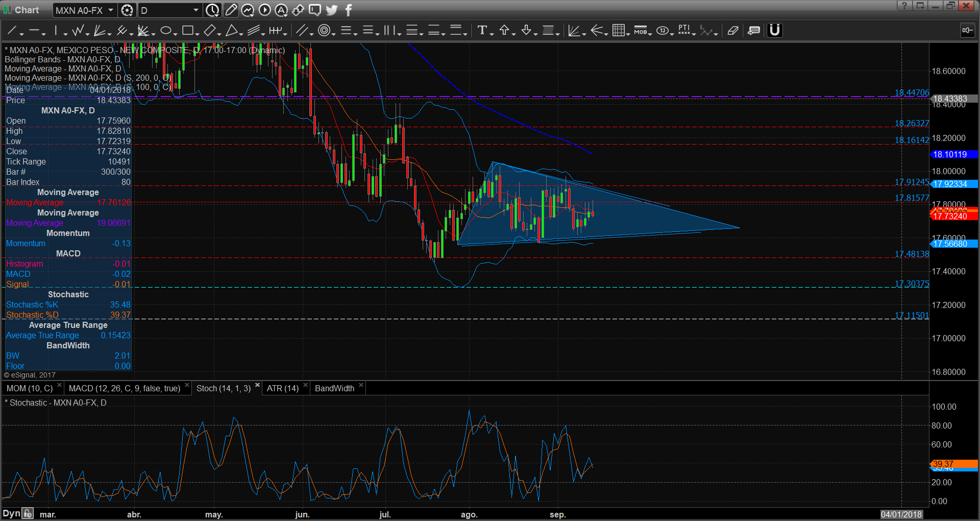Click the orange 39.37 stochastic value marker
This screenshot has height=521, width=980.
pos(953,464)
